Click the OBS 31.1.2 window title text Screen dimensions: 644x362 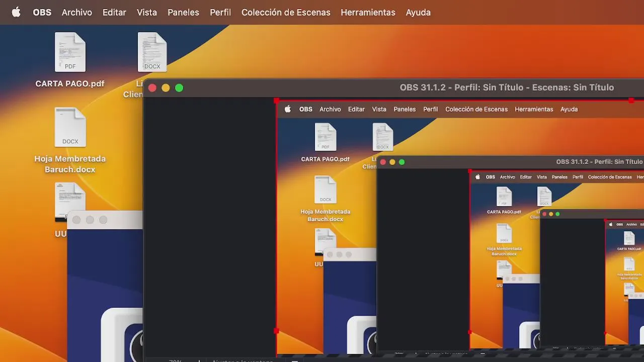click(507, 87)
